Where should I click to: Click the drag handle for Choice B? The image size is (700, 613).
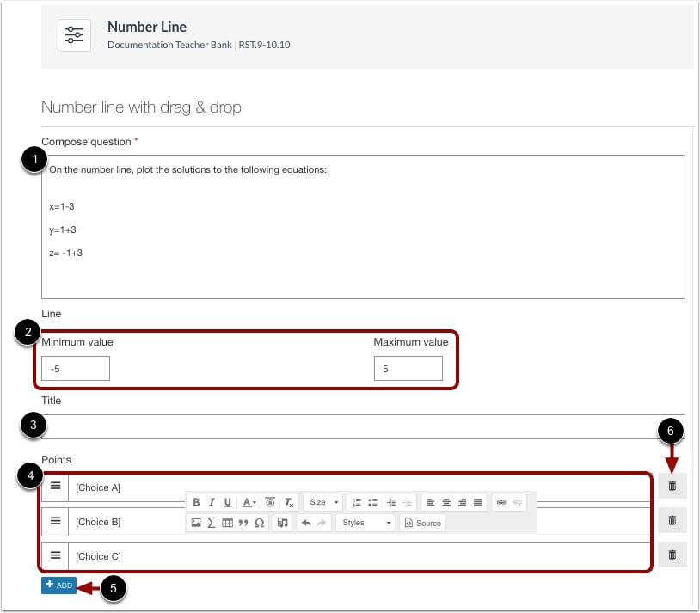[x=55, y=521]
